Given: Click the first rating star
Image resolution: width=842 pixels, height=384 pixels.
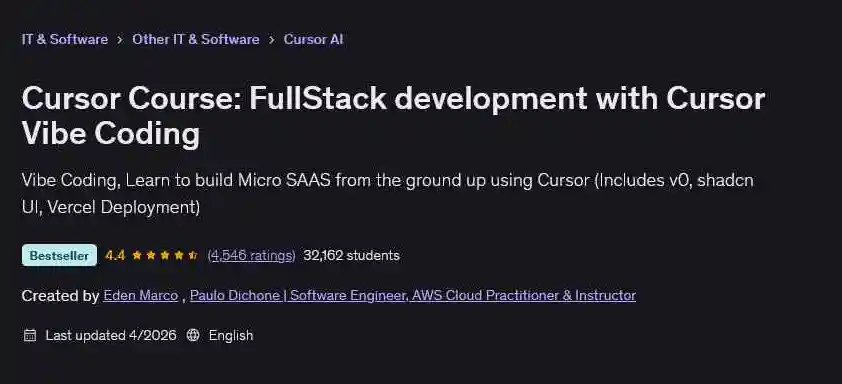Looking at the screenshot, I should [x=137, y=255].
